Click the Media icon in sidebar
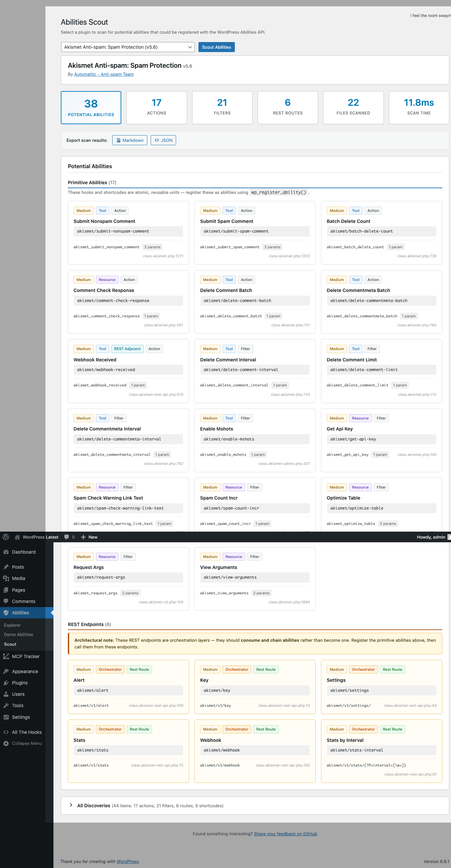 (6, 578)
